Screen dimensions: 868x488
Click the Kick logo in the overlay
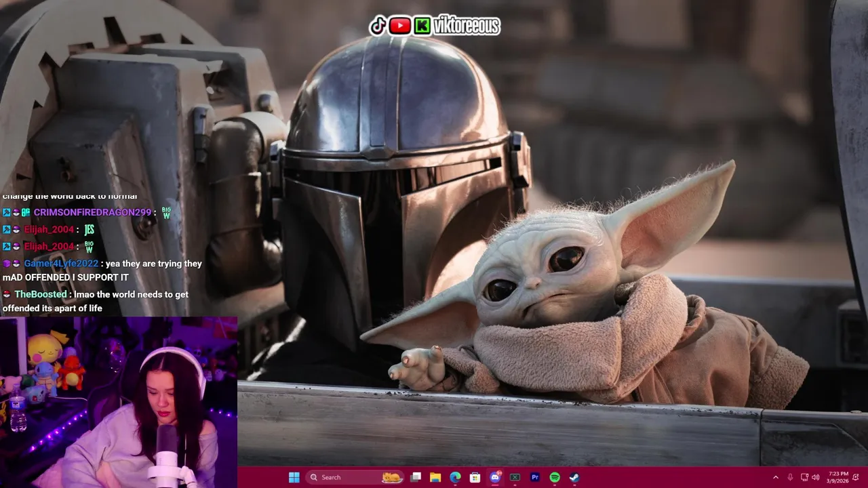coord(422,26)
